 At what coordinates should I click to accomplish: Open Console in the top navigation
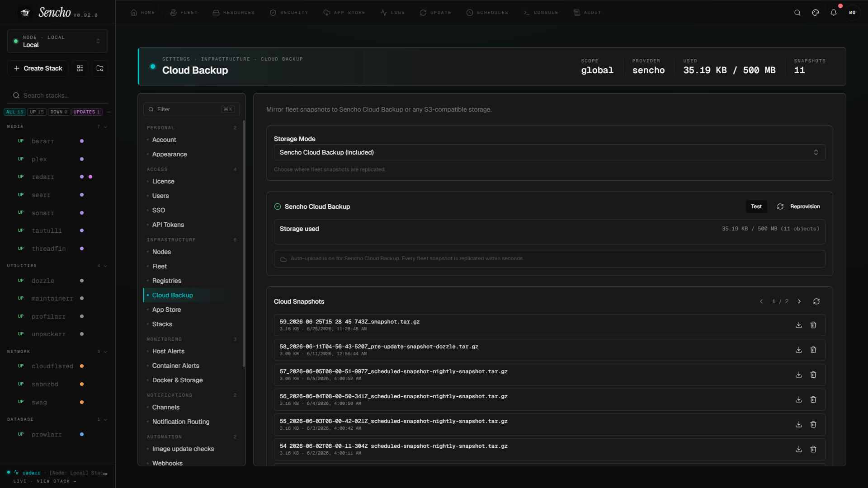[x=541, y=13]
